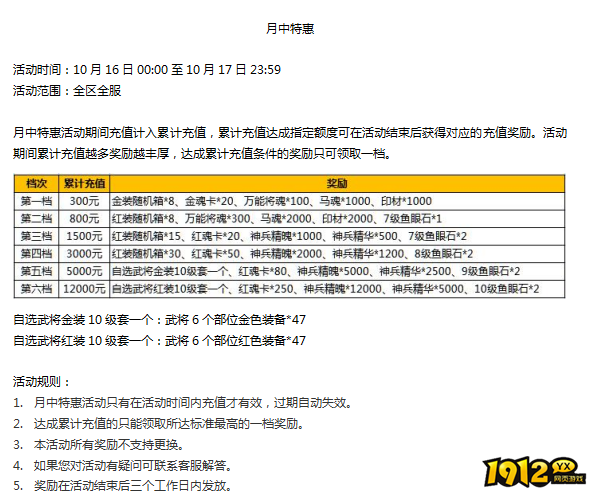
Task: Click the 奖励 column header
Action: point(337,183)
